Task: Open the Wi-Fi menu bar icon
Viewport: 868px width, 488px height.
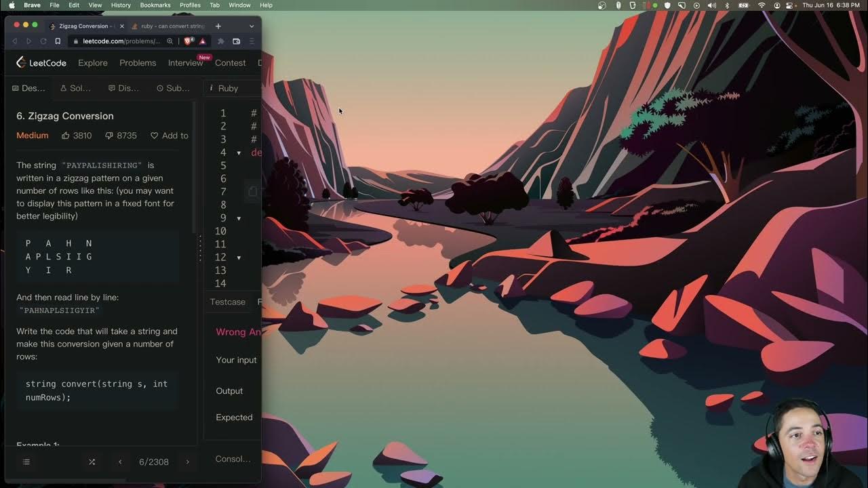Action: (762, 5)
